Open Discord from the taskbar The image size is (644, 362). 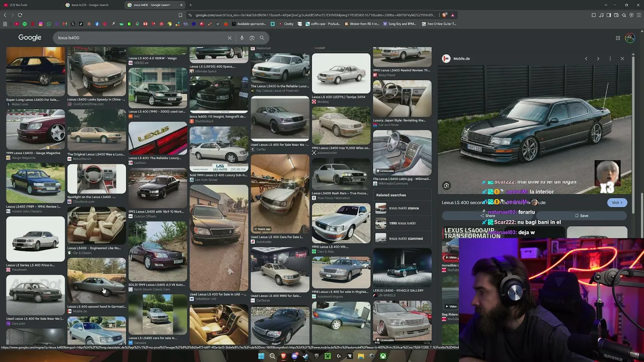294,356
